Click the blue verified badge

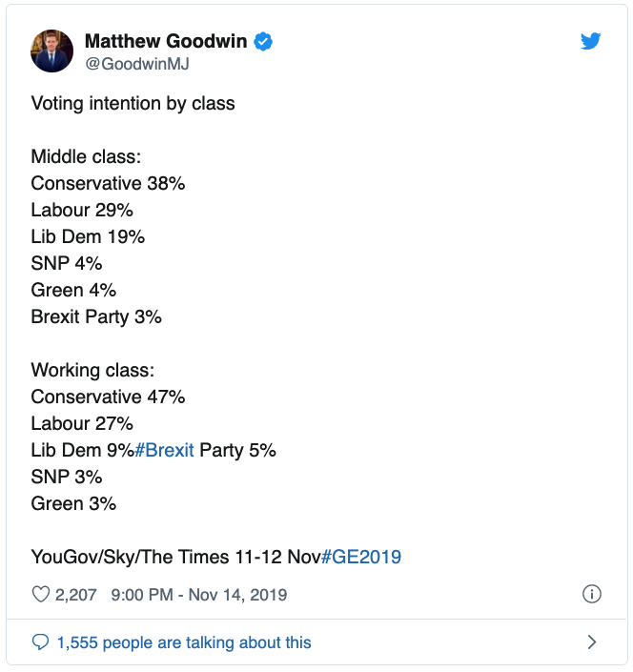tap(264, 41)
